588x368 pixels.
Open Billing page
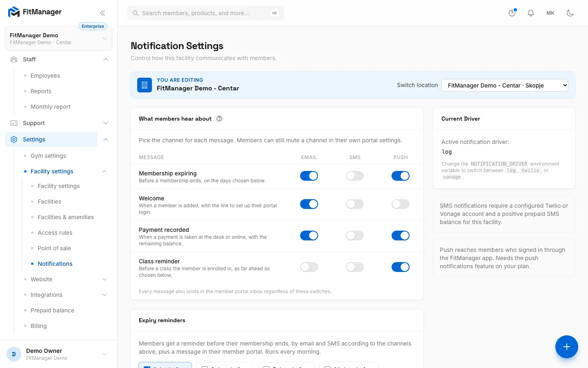(39, 326)
